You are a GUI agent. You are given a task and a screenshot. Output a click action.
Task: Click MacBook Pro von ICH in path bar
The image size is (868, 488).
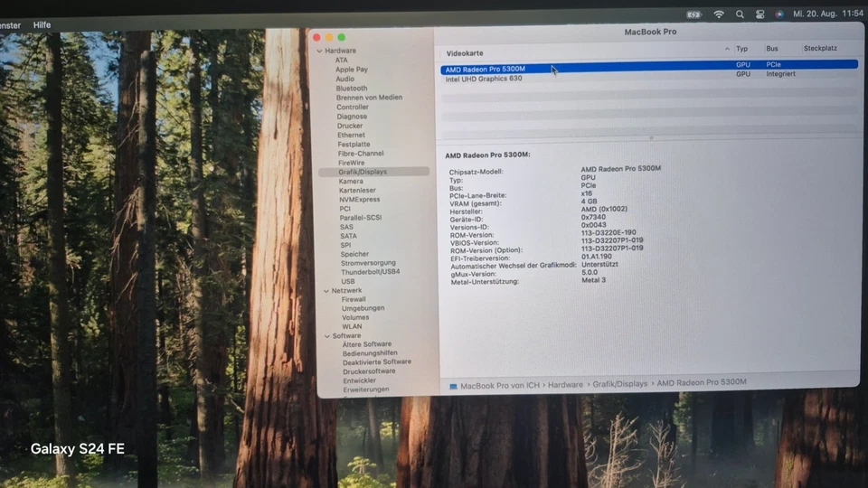[500, 386]
